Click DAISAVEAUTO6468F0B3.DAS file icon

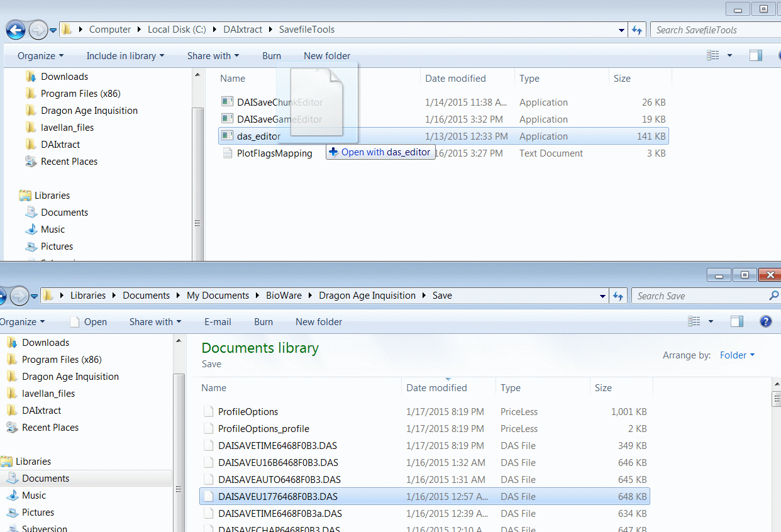point(209,479)
